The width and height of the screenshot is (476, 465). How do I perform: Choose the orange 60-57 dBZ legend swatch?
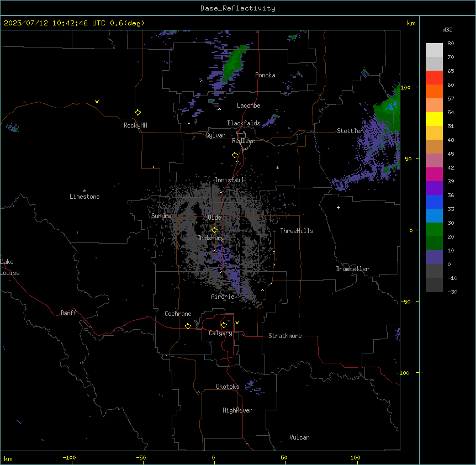434,91
